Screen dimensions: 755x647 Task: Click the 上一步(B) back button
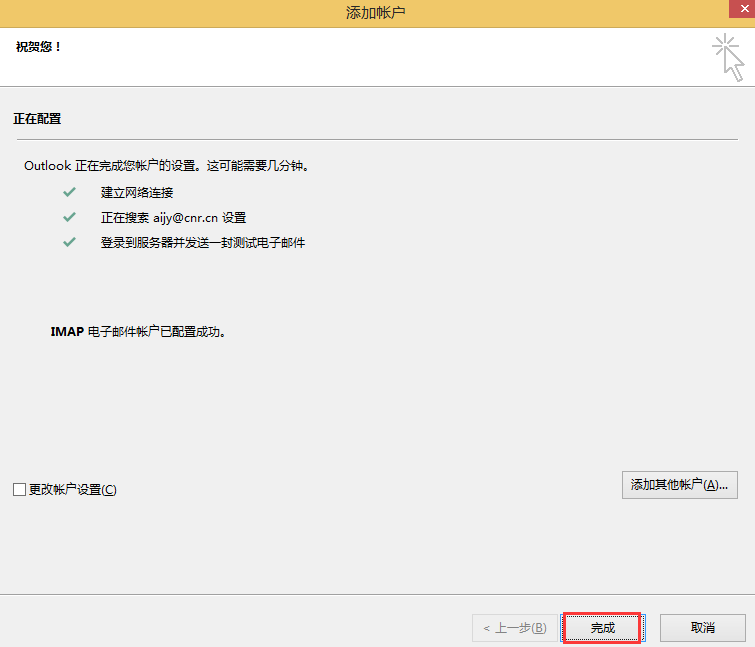(x=515, y=628)
